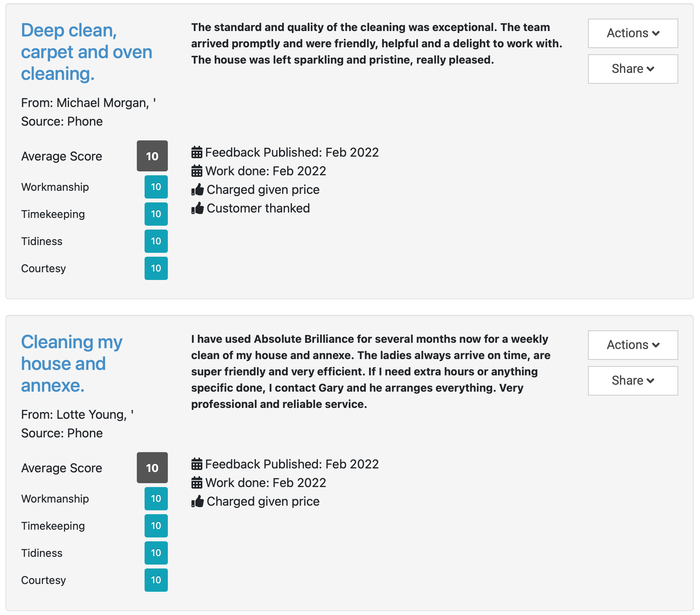Expand Share dropdown for Lotte Young's review
The image size is (700, 615).
coord(633,381)
